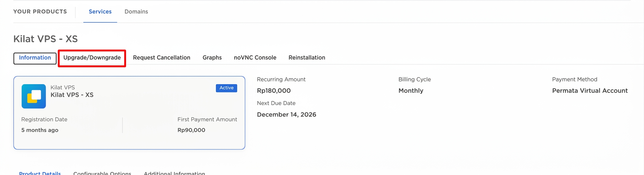The width and height of the screenshot is (644, 175).
Task: Click the Kilat VPS - XS page heading
Action: click(46, 39)
